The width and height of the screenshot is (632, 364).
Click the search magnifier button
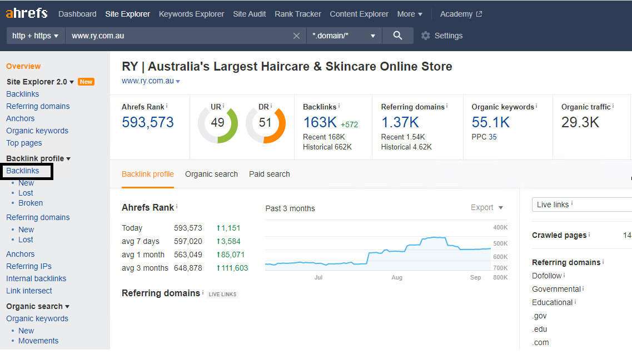[397, 36]
